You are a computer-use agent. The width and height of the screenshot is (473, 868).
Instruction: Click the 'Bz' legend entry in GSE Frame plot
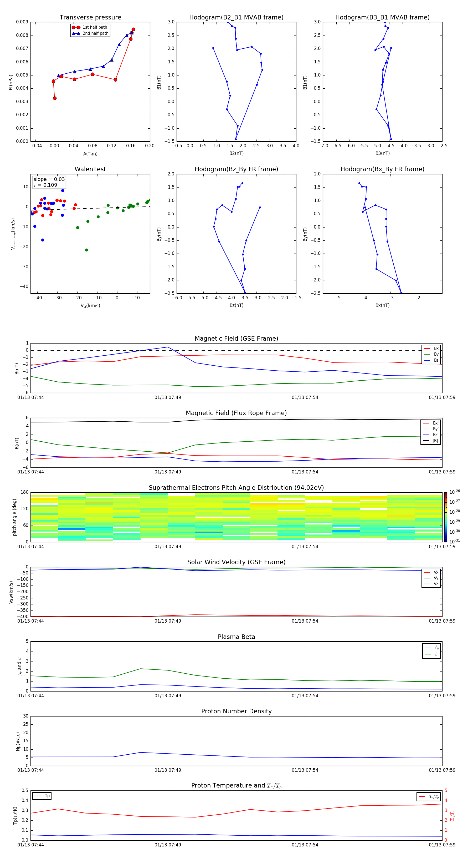pyautogui.click(x=431, y=360)
